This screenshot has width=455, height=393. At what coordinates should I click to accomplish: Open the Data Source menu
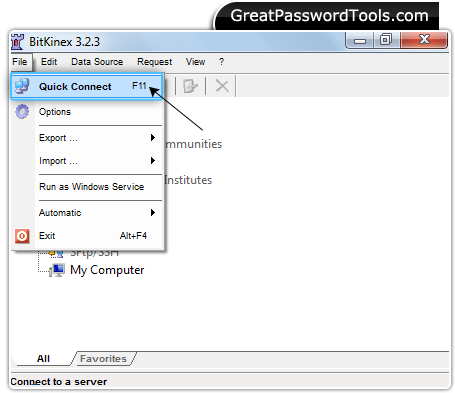[97, 62]
